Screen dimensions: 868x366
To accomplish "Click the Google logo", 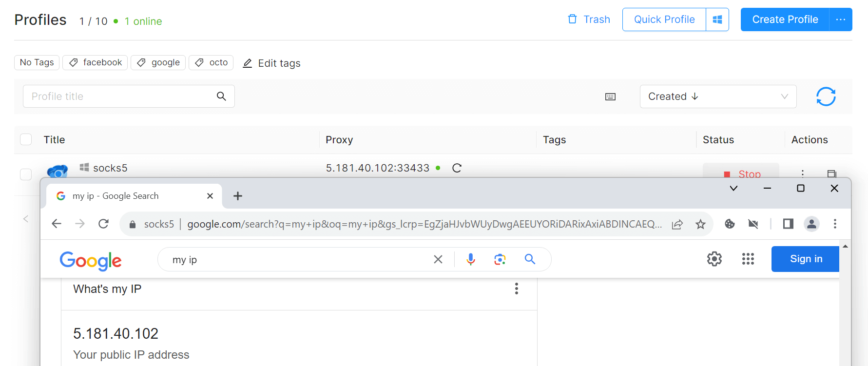I will click(x=91, y=261).
